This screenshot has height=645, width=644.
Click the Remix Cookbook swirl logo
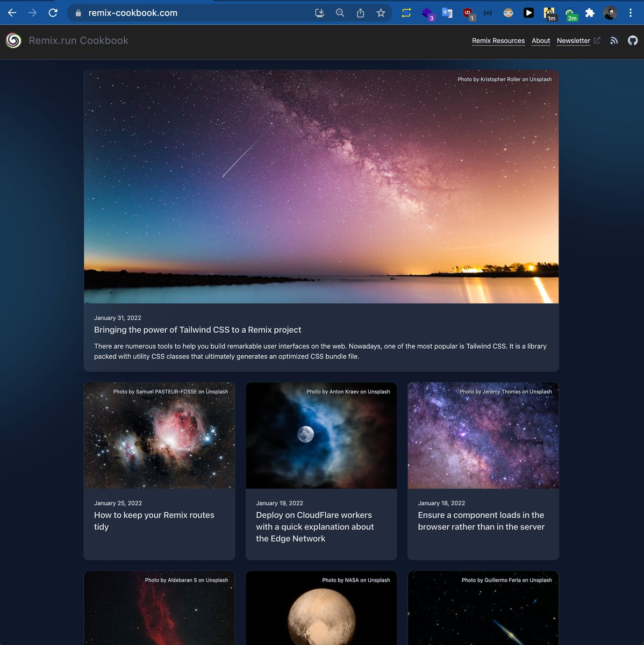click(13, 40)
